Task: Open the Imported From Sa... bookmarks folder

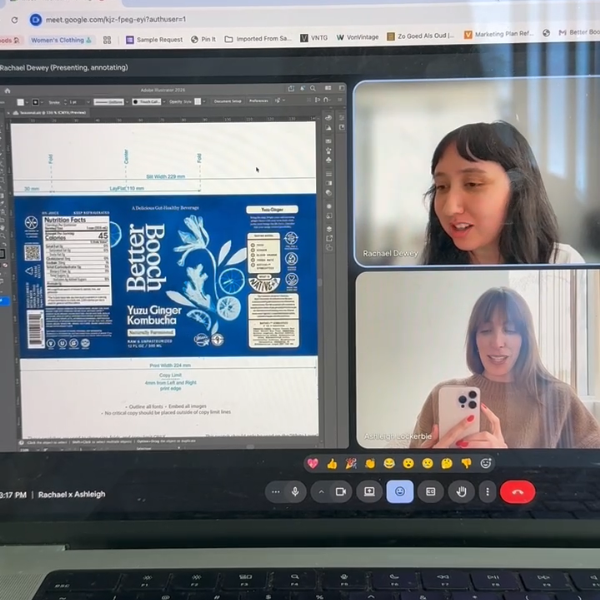Action: click(x=258, y=39)
